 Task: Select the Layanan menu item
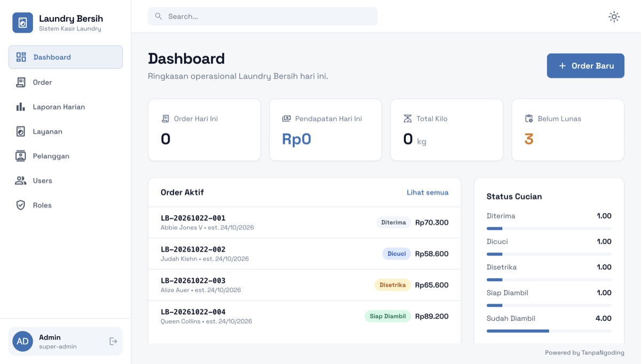coord(66,131)
